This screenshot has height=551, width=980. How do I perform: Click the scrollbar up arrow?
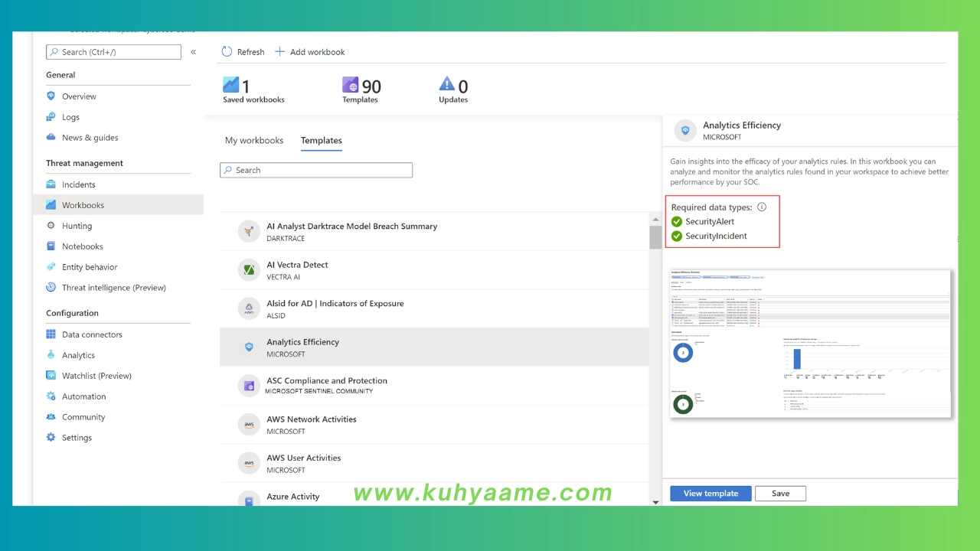click(x=655, y=220)
